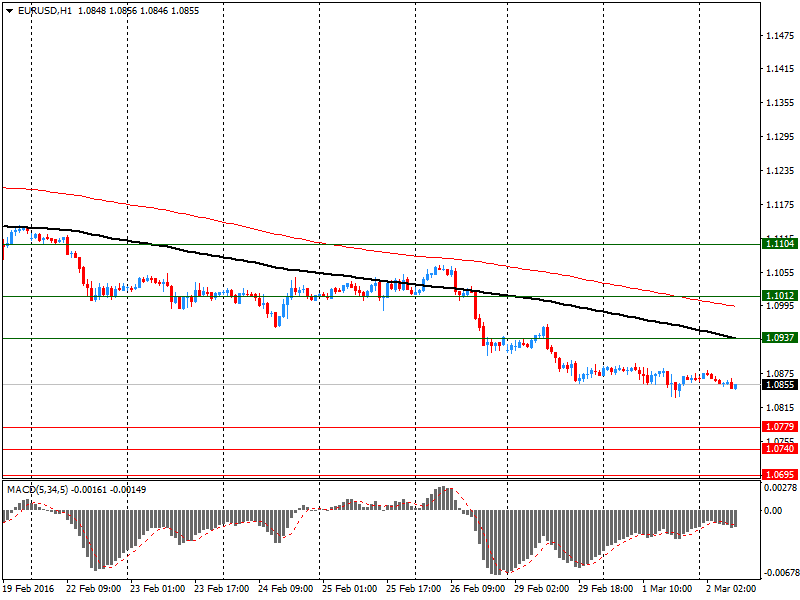Viewport: 800px width, 600px height.
Task: Select the green 1.1012 price level label
Action: coord(780,296)
